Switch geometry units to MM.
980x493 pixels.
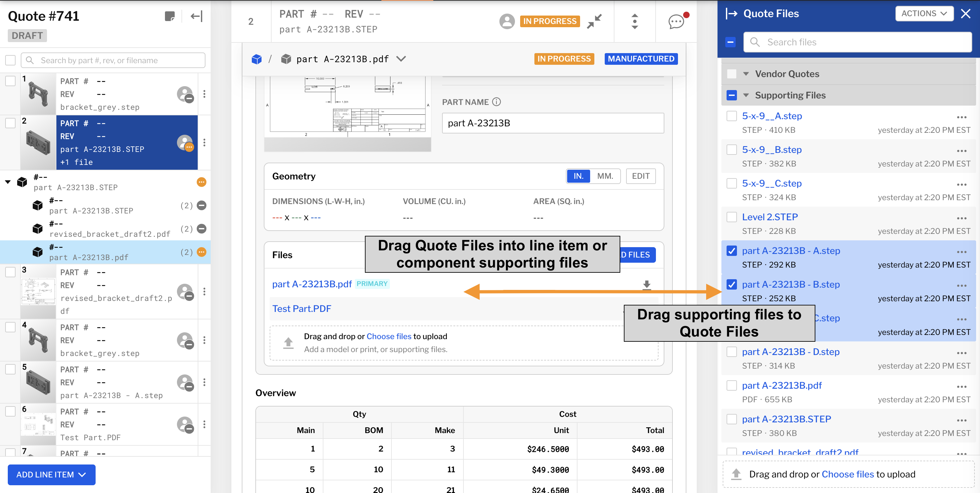coord(605,176)
